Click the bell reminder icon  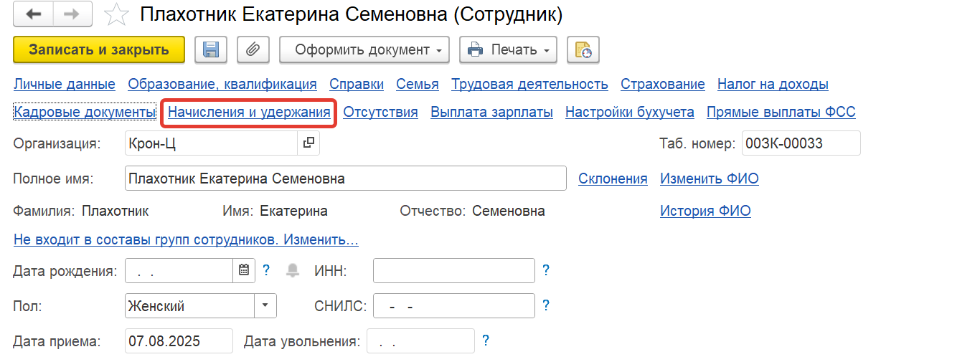(x=293, y=270)
